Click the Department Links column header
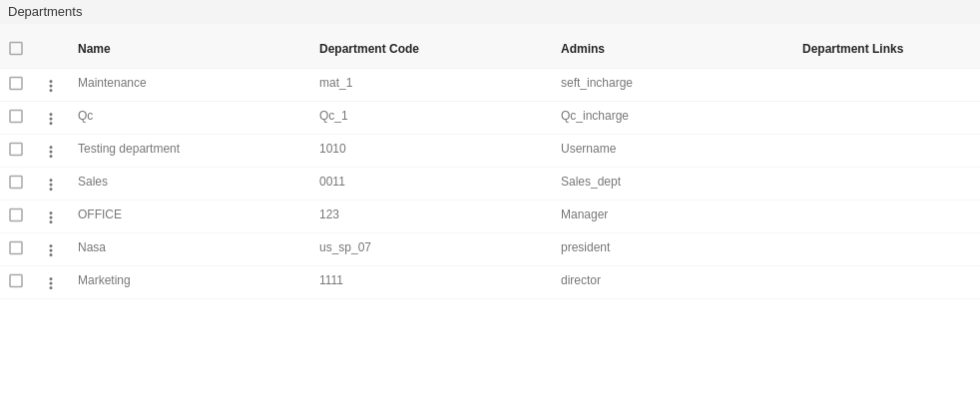 (852, 49)
